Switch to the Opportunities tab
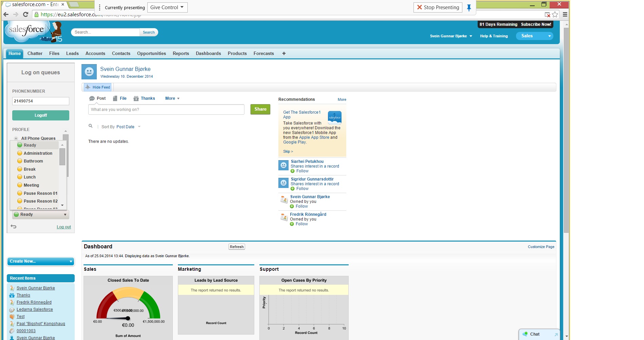This screenshot has height=340, width=644. pyautogui.click(x=151, y=54)
